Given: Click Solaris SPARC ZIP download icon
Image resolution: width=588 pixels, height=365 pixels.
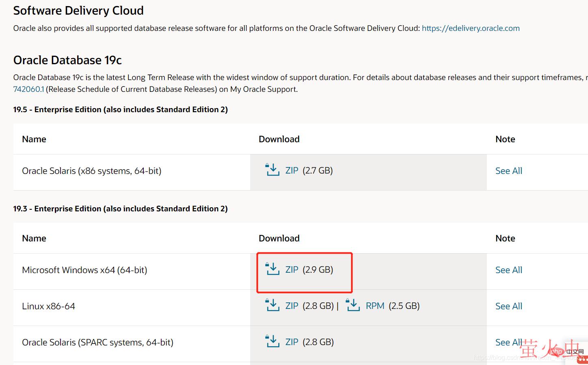Looking at the screenshot, I should [272, 341].
